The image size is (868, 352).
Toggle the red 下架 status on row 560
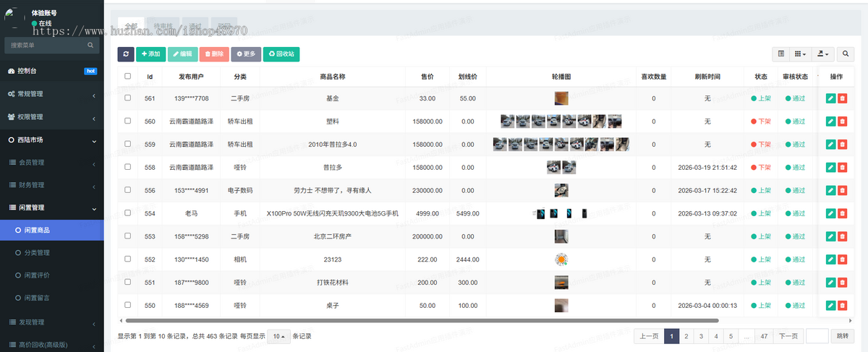[x=761, y=121]
